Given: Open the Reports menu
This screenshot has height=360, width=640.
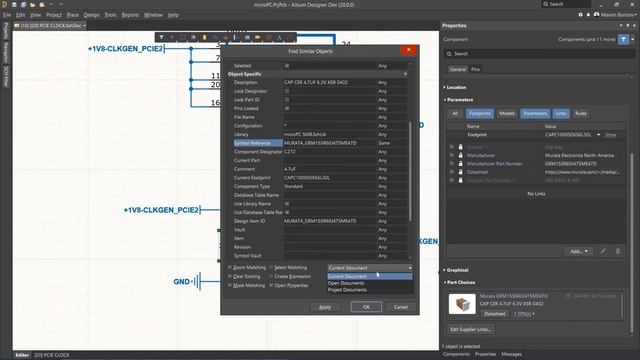Looking at the screenshot, I should [130, 15].
